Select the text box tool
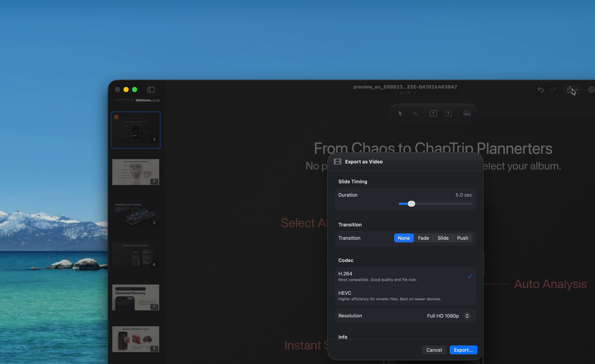The height and width of the screenshot is (364, 595). pyautogui.click(x=433, y=113)
